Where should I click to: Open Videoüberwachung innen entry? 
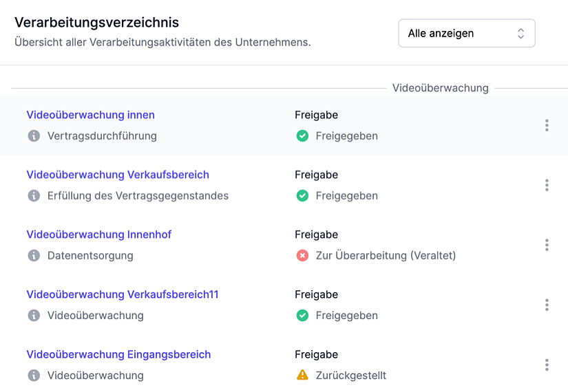(x=90, y=115)
